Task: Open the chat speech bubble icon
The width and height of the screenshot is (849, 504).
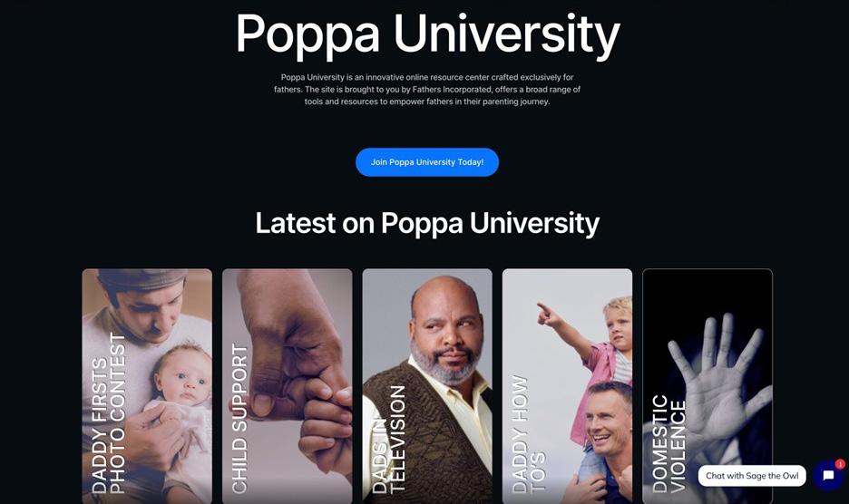Action: point(828,475)
